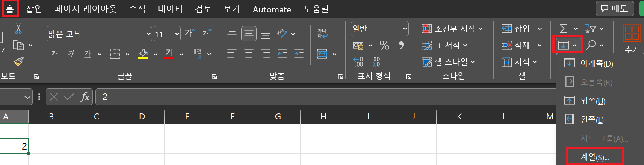This screenshot has width=644, height=165.
Task: Align text left
Action: tap(232, 54)
